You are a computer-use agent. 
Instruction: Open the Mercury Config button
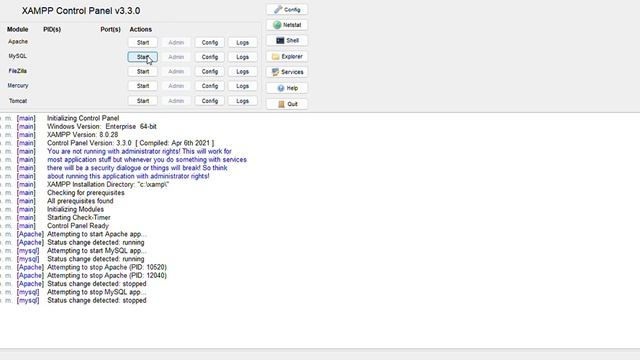(209, 86)
